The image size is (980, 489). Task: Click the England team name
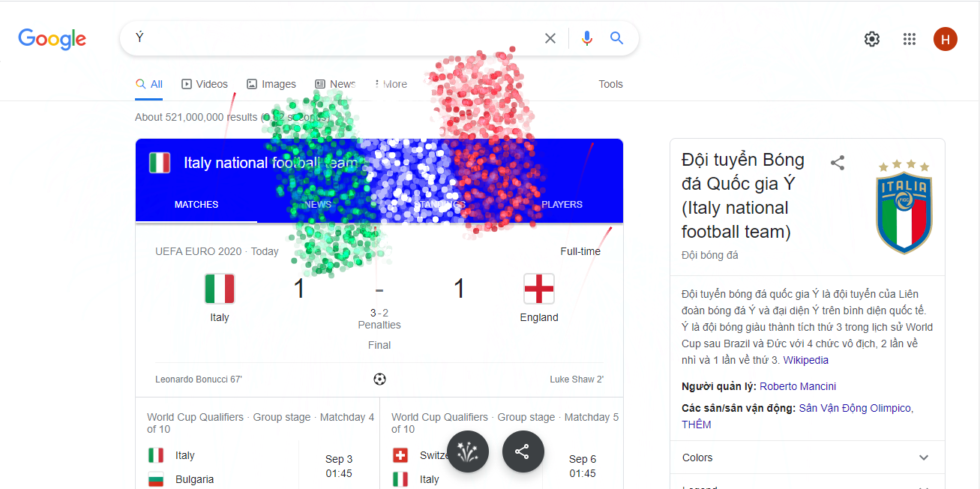point(539,317)
